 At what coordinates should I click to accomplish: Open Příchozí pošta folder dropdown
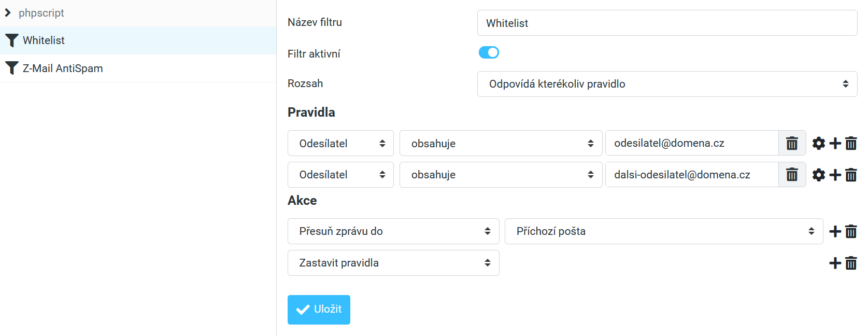coord(663,231)
